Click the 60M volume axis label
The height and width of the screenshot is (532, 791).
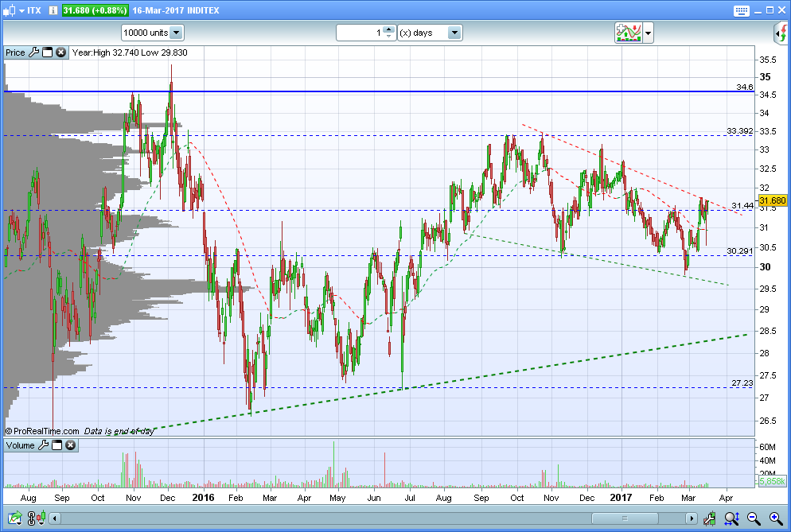point(767,447)
